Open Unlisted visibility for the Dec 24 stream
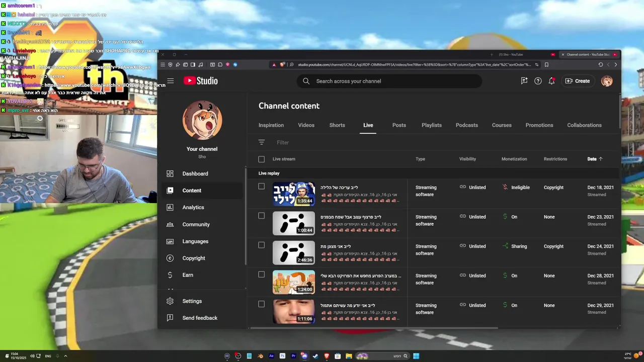 (x=473, y=246)
